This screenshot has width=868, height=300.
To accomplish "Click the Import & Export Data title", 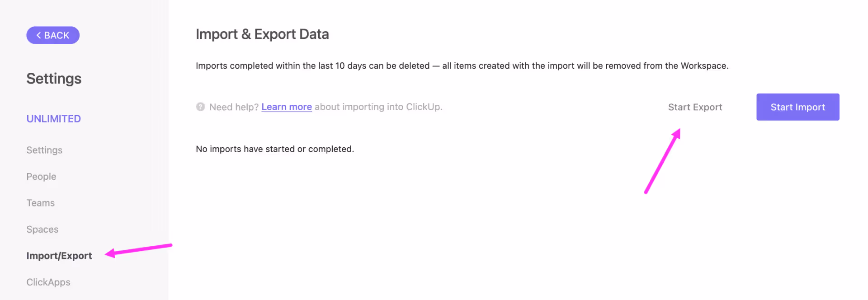I will [x=262, y=34].
